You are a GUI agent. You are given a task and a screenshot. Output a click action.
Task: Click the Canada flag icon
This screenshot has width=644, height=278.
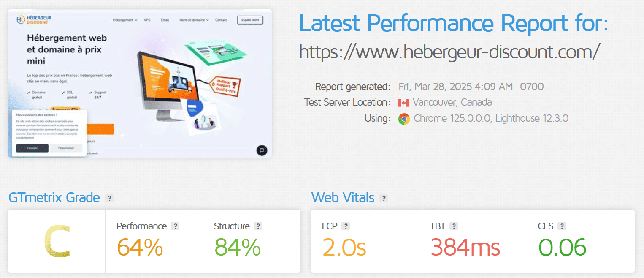pyautogui.click(x=403, y=103)
